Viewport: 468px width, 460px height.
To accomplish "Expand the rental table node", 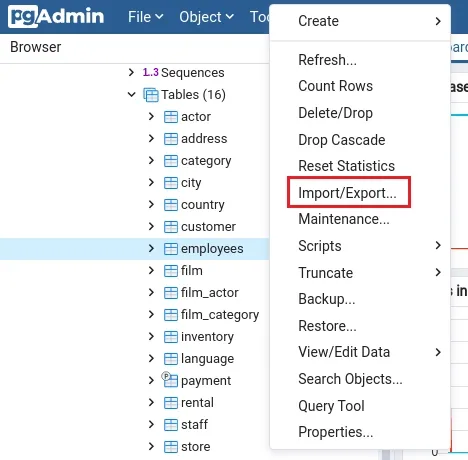I will 151,402.
